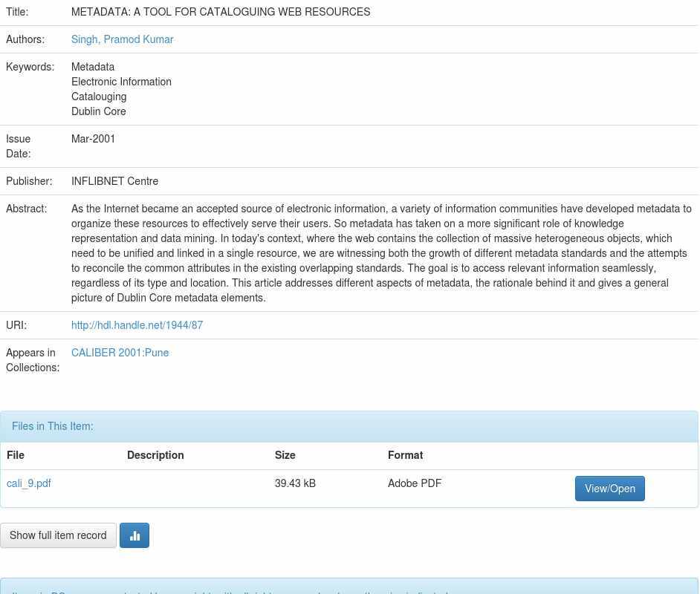Open the cali_9.pdf file link
This screenshot has width=700, height=594.
[x=29, y=483]
